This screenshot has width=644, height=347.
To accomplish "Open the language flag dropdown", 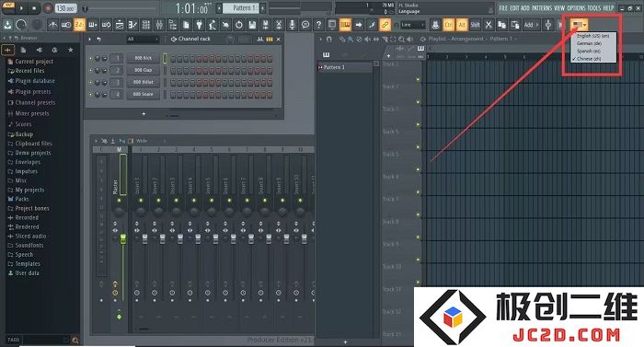I will coord(580,25).
